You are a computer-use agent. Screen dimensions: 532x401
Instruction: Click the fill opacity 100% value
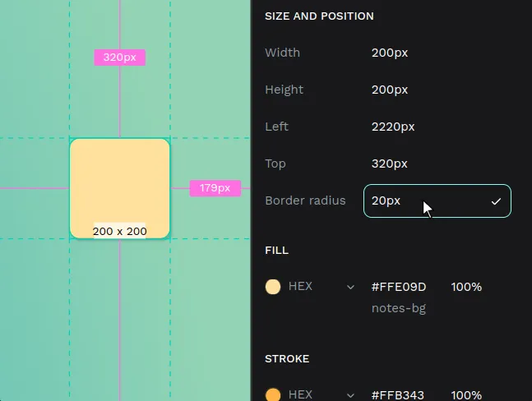coord(466,287)
